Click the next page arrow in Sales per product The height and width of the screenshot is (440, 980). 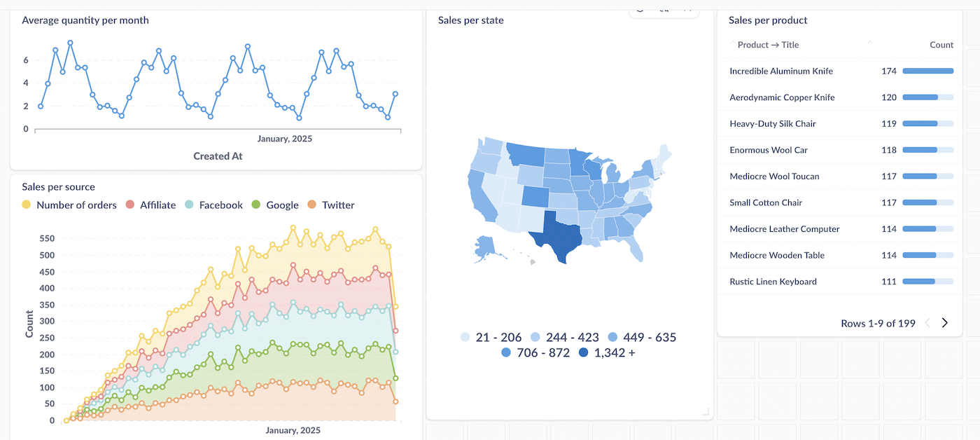[x=944, y=322]
